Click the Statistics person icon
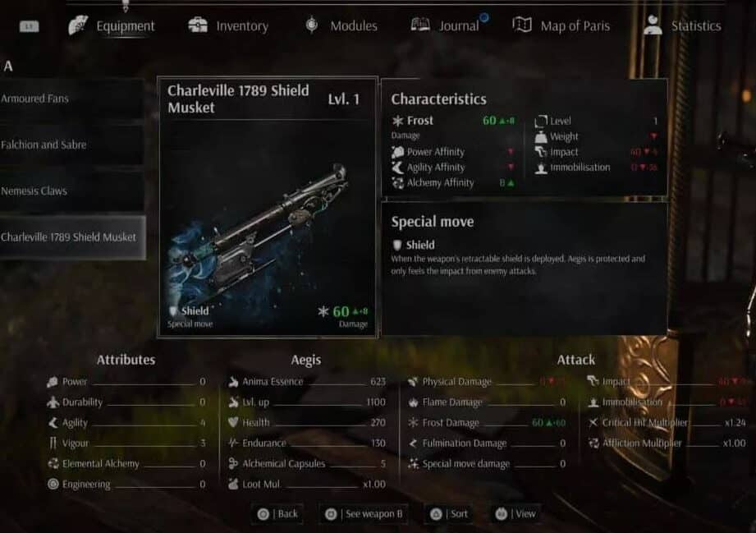Screen dimensions: 756x533 653,25
